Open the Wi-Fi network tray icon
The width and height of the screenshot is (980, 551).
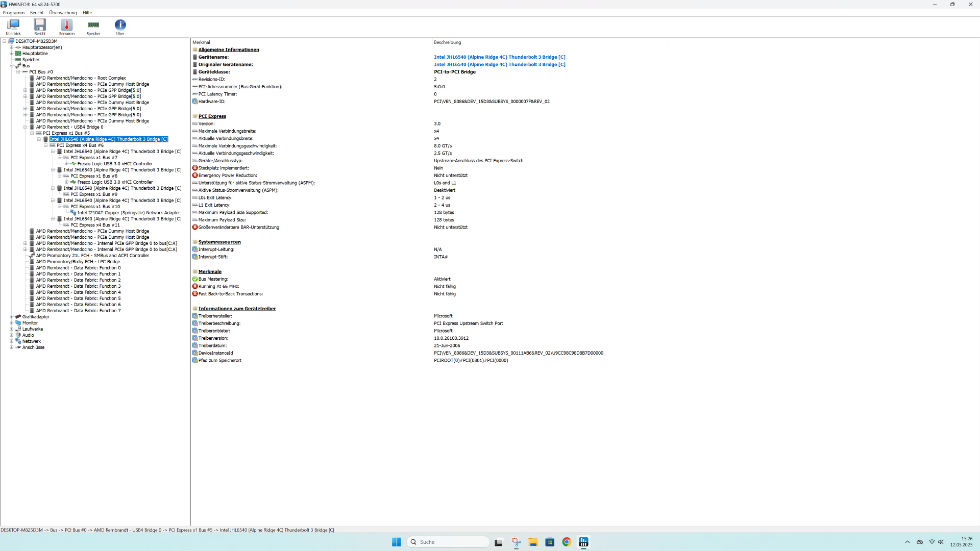pos(932,542)
